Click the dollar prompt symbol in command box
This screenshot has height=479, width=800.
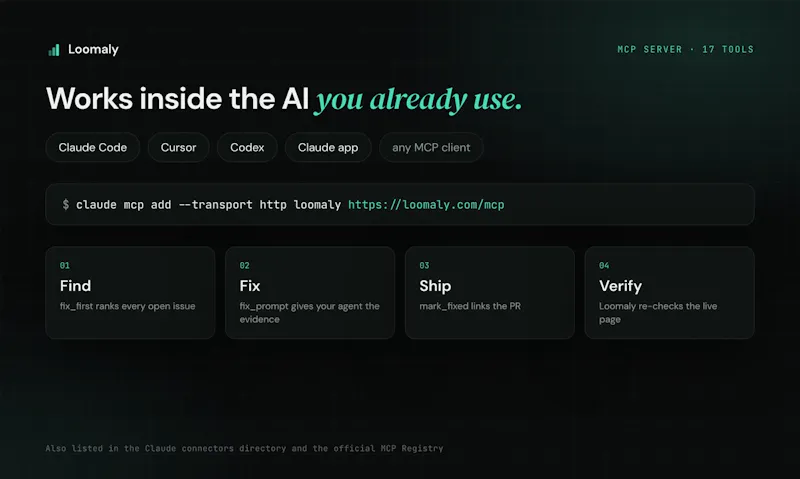click(66, 205)
